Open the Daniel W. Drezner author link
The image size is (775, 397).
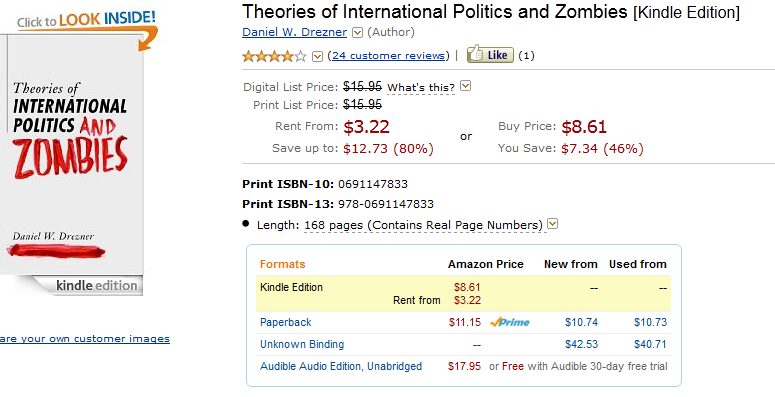coord(295,32)
